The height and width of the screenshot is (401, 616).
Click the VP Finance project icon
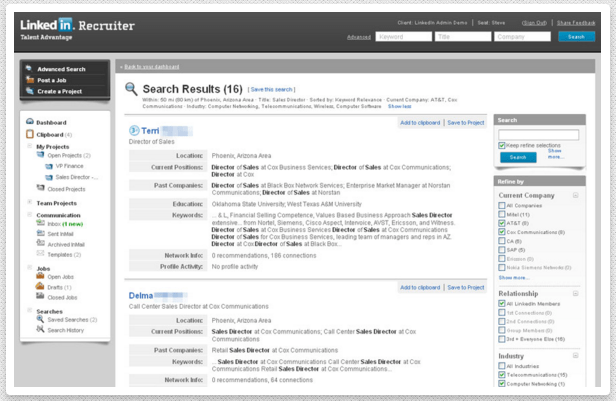click(49, 166)
